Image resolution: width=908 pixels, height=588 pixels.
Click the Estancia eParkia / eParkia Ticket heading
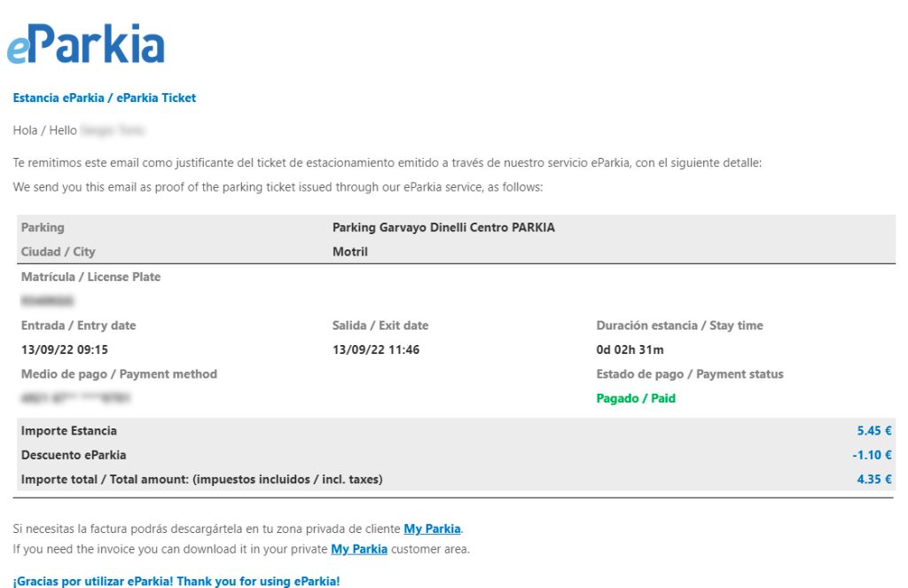105,98
